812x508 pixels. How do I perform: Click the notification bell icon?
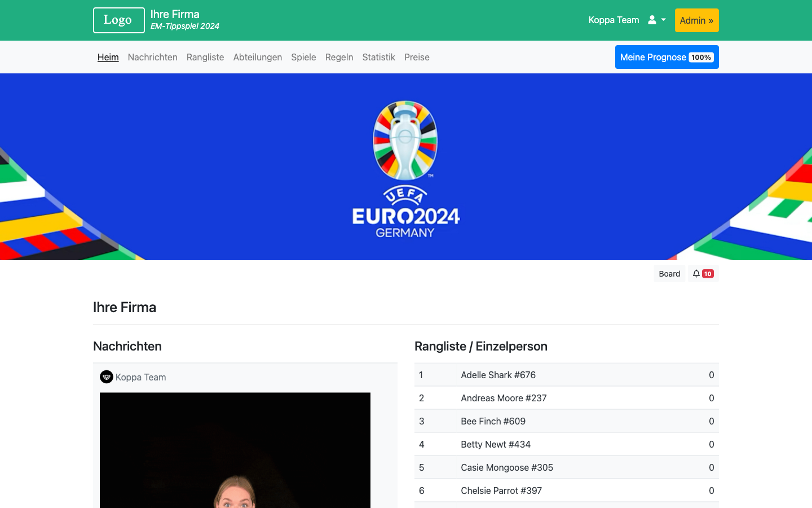tap(696, 274)
